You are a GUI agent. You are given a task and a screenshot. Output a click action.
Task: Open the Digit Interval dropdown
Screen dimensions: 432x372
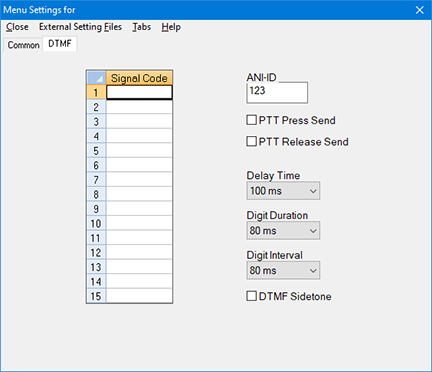click(283, 270)
